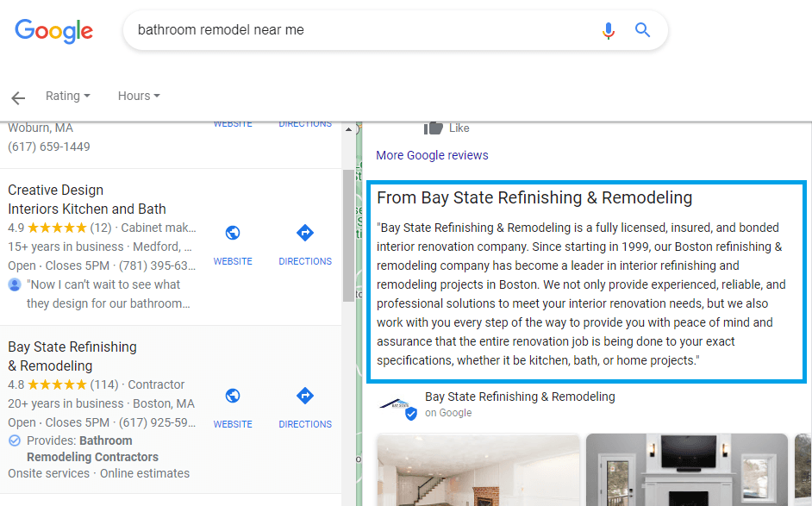Open the Hours filter dropdown
Viewport: 812px width, 506px height.
[x=139, y=96]
